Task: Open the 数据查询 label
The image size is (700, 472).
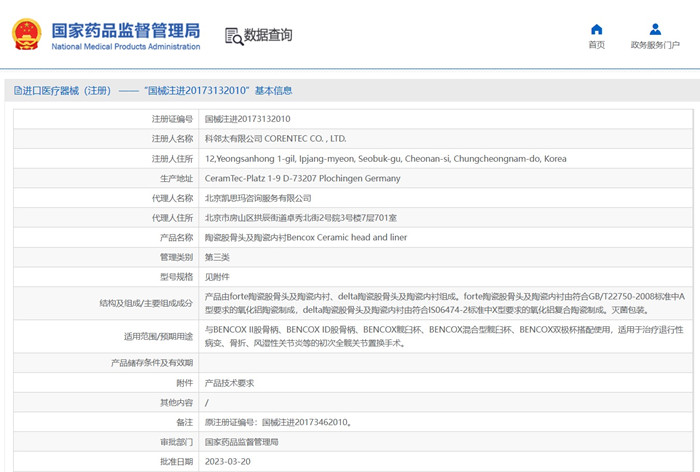Action: point(268,35)
